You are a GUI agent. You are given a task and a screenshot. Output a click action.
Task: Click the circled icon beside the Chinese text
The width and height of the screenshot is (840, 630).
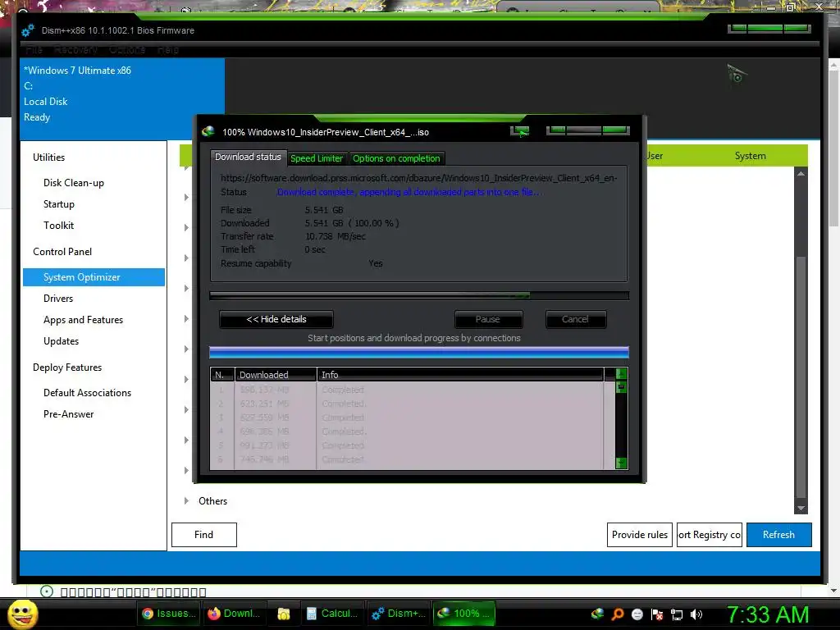(x=47, y=591)
